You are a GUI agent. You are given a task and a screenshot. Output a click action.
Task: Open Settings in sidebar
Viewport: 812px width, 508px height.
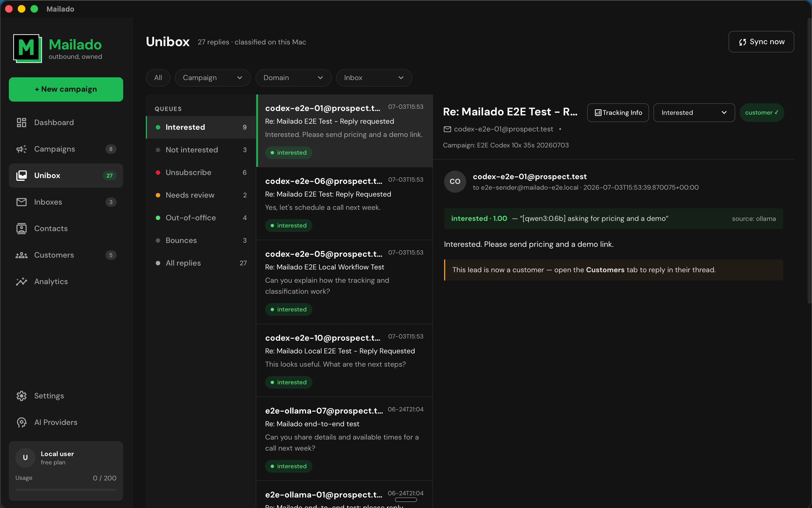[66, 396]
